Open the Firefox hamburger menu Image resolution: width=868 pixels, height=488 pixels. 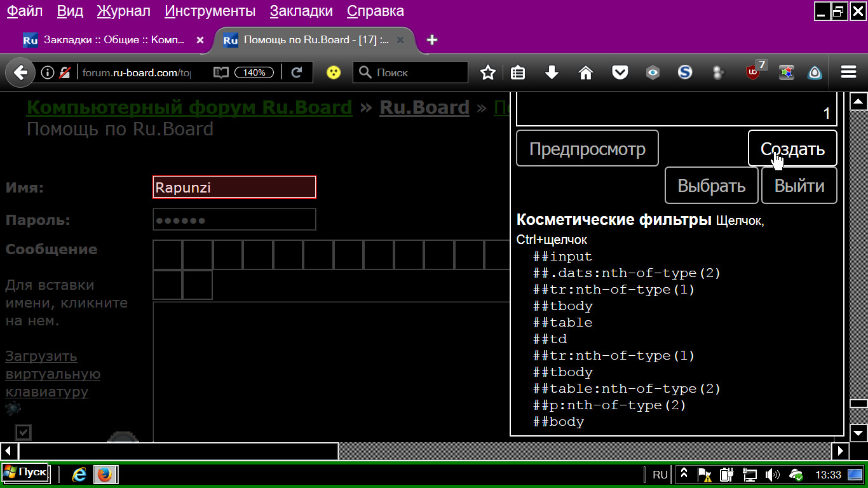tap(848, 72)
